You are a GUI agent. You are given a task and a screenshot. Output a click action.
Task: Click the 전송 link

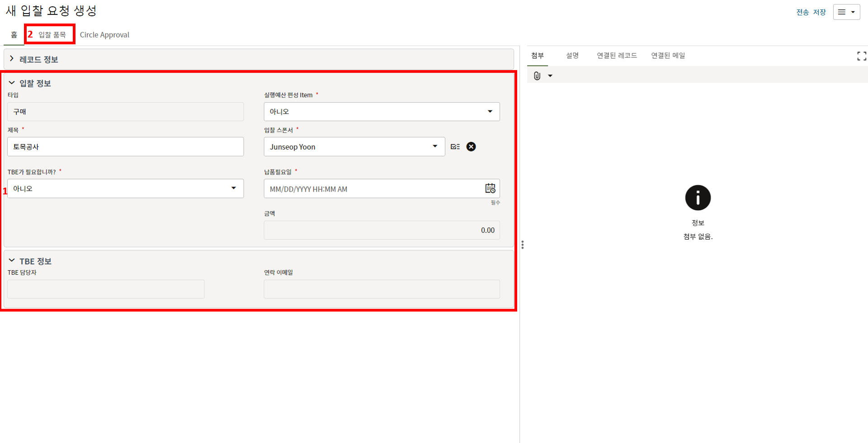pos(802,12)
